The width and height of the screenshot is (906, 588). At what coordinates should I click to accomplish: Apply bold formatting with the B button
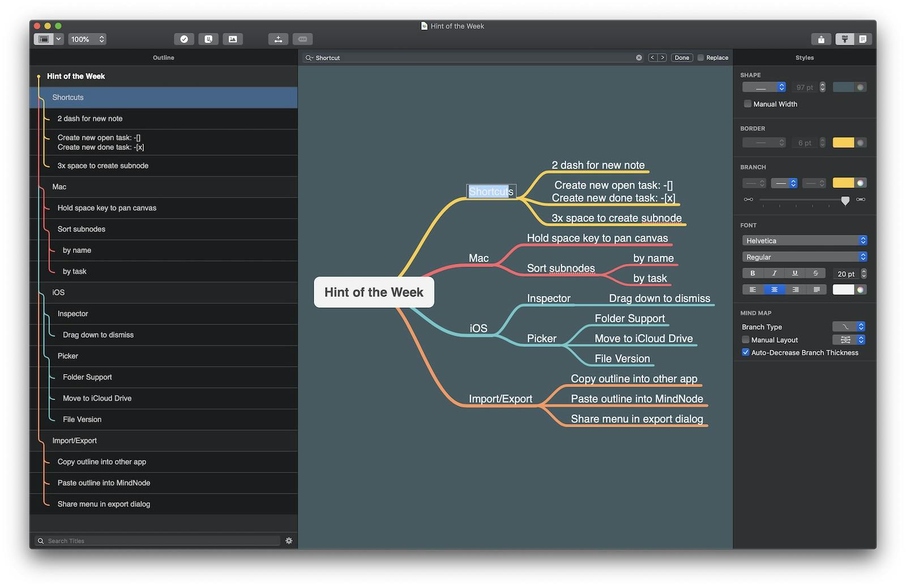(x=753, y=273)
